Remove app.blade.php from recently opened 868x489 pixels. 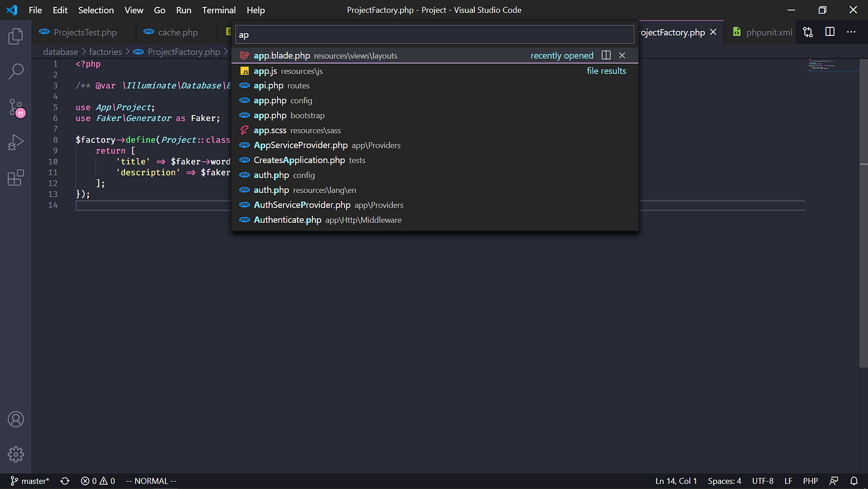click(x=622, y=55)
